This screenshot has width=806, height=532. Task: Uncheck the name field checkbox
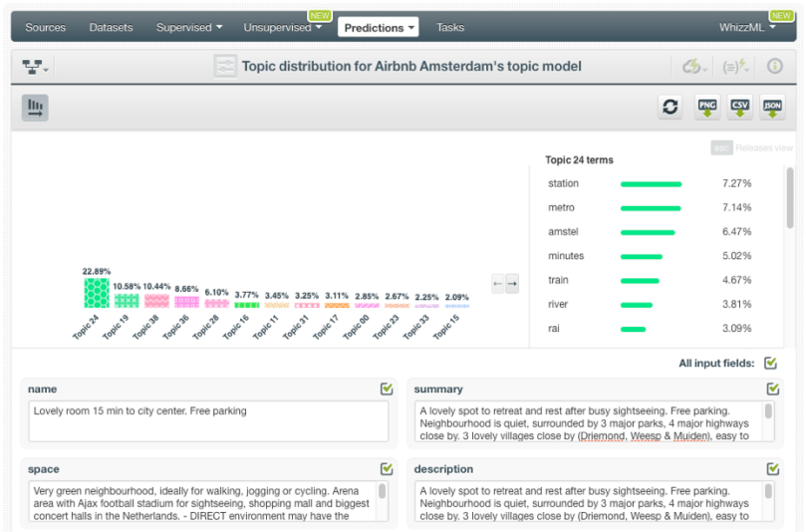tap(387, 389)
